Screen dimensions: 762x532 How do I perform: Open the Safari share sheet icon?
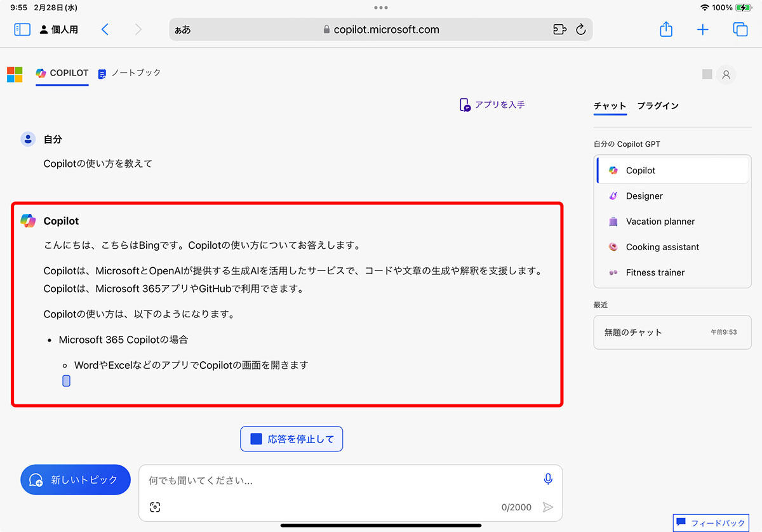[x=666, y=29]
